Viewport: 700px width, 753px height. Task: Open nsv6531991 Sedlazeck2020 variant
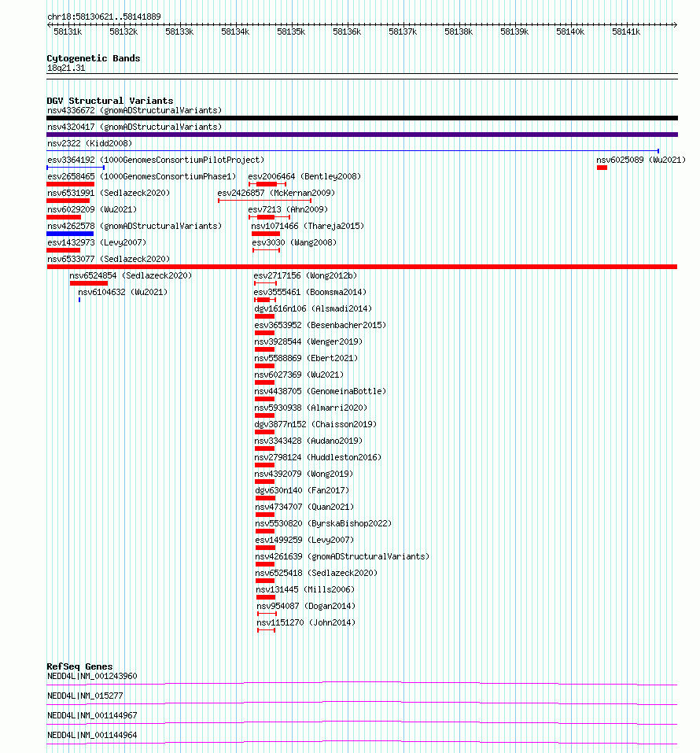(x=109, y=193)
